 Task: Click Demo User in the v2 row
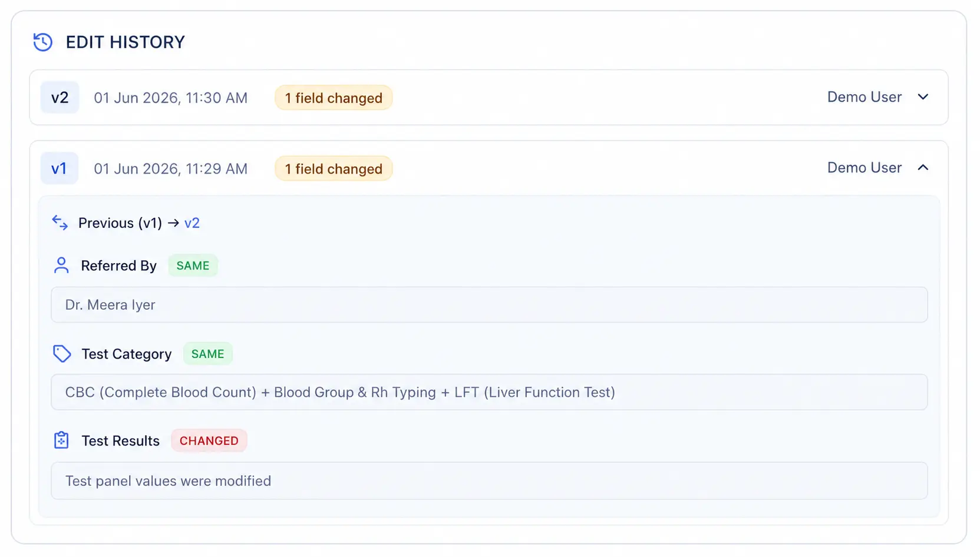[x=864, y=97]
